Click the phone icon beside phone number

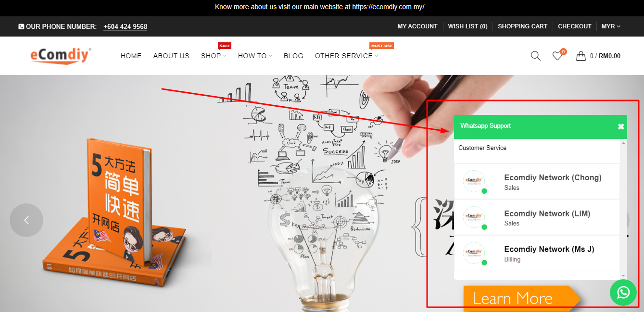[x=21, y=27]
